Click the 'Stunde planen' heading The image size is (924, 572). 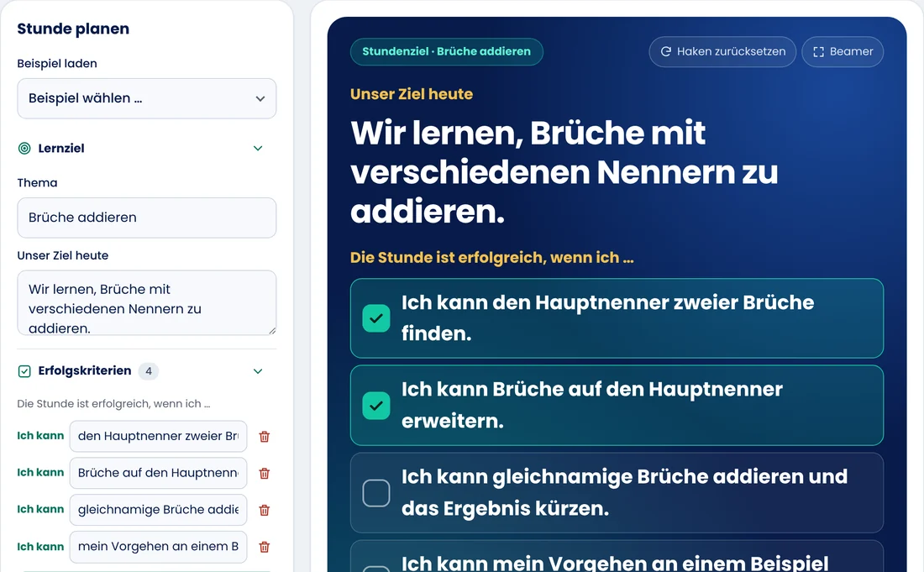[73, 29]
